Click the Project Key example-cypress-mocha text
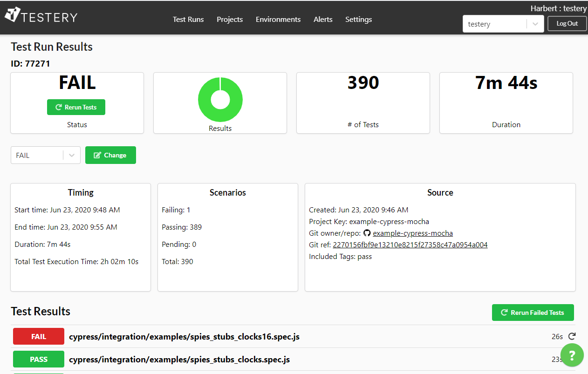This screenshot has height=374, width=588. point(369,222)
